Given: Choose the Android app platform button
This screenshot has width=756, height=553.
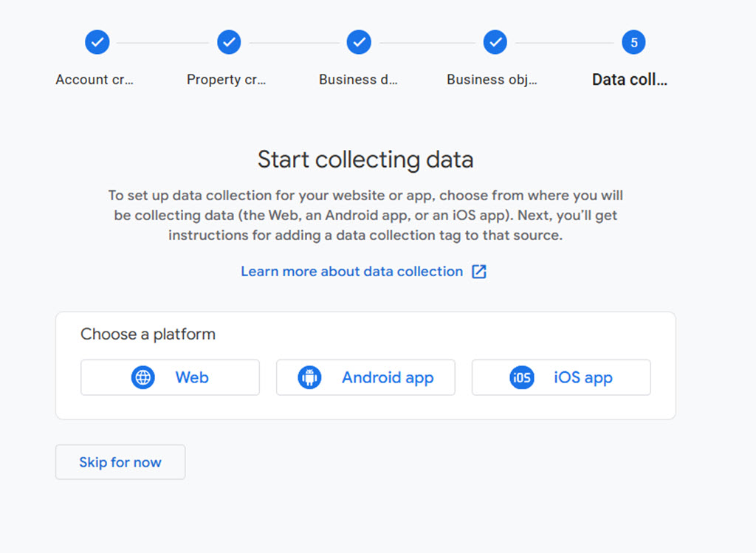Looking at the screenshot, I should (365, 377).
